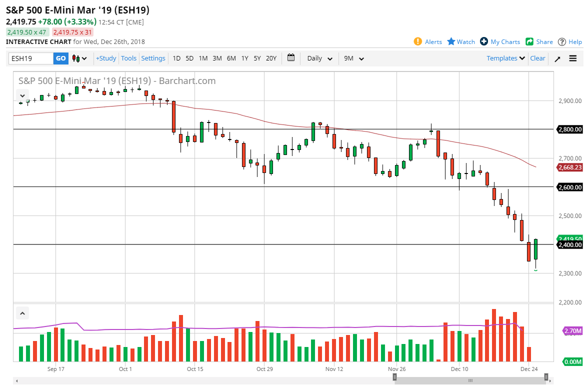The width and height of the screenshot is (588, 389).
Task: Open My Charts via the plus icon
Action: click(483, 41)
